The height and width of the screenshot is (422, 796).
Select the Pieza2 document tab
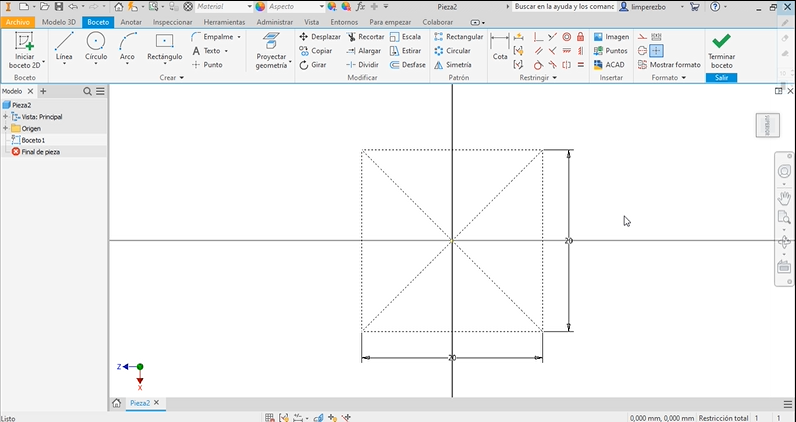(140, 403)
